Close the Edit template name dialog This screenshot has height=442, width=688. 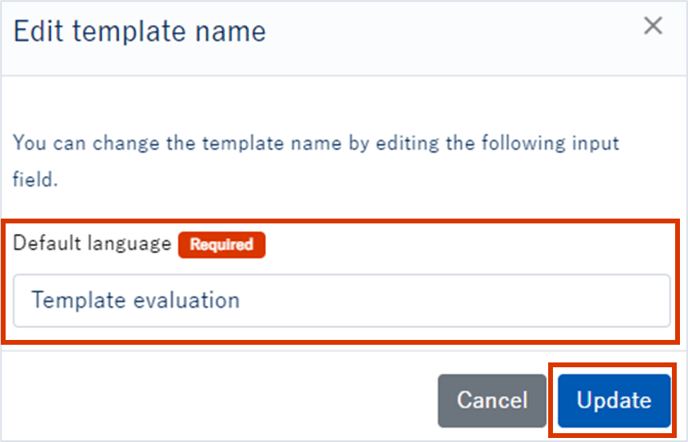653,27
